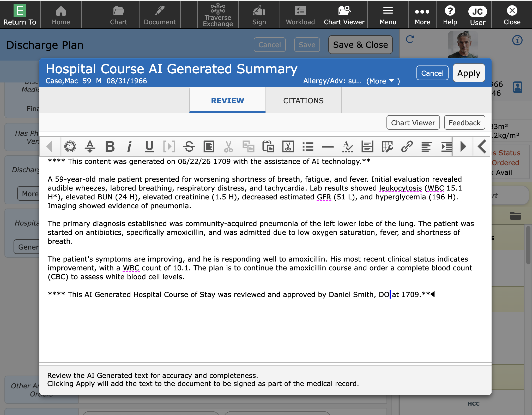Click the document block icon in toolbar

pos(209,146)
